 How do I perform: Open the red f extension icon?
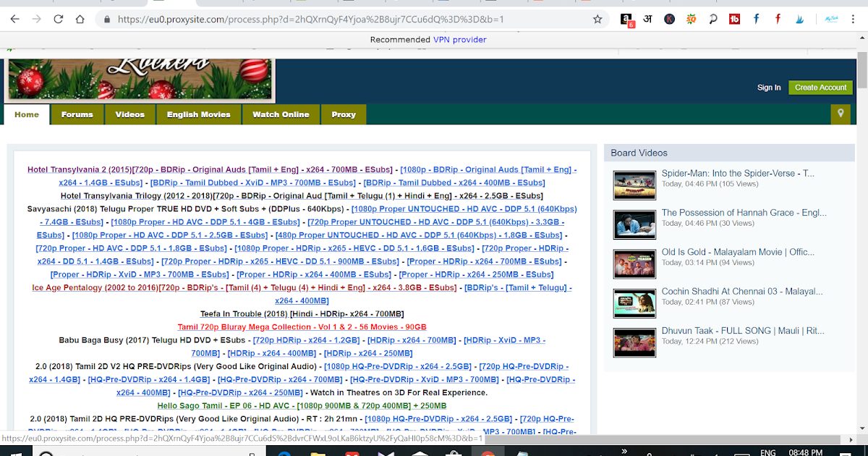(778, 20)
